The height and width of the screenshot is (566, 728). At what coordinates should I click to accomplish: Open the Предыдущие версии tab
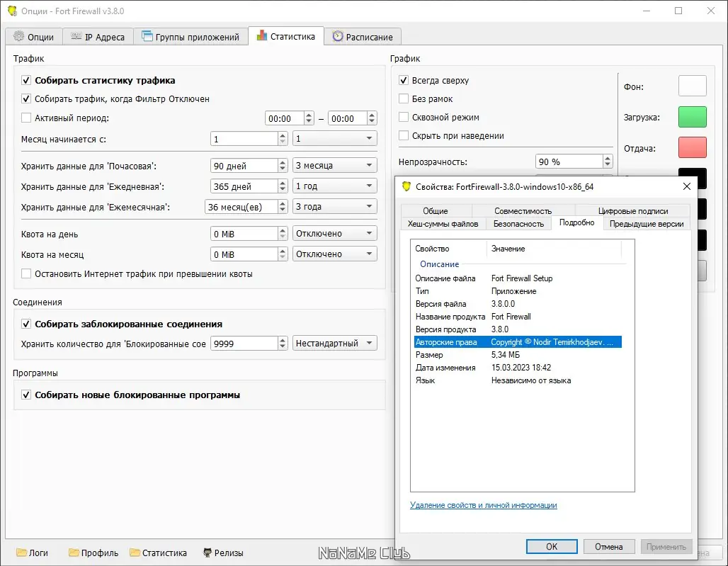pyautogui.click(x=647, y=224)
